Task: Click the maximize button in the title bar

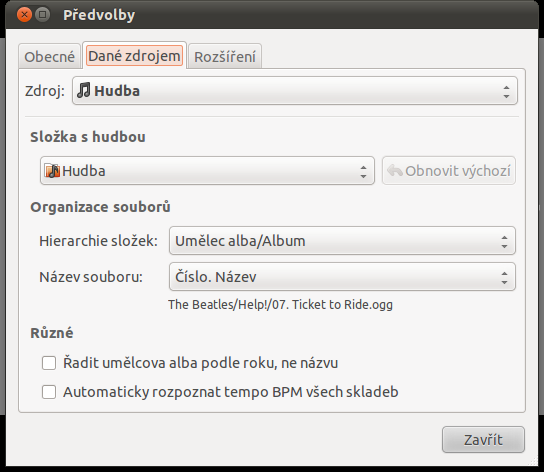Action: coord(43,15)
